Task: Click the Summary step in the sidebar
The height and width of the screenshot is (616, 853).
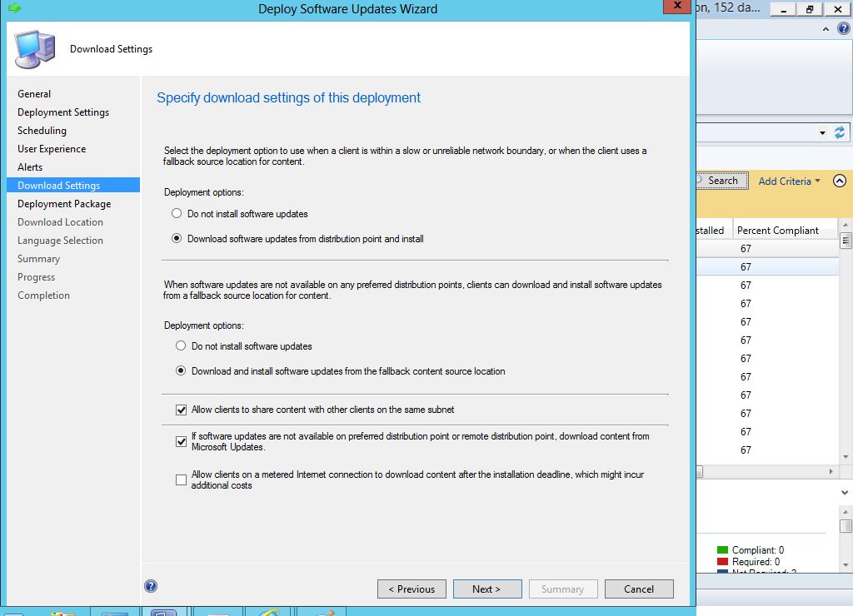Action: tap(38, 259)
